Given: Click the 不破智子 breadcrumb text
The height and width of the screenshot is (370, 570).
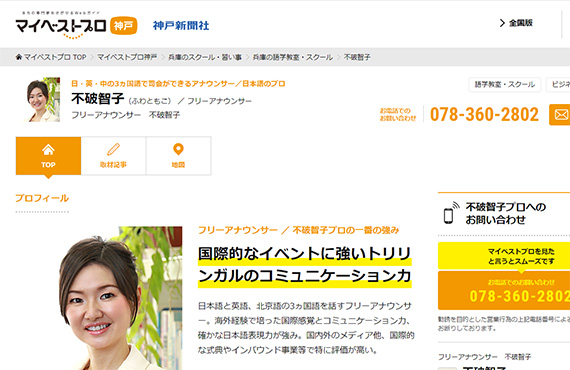Looking at the screenshot, I should point(357,57).
